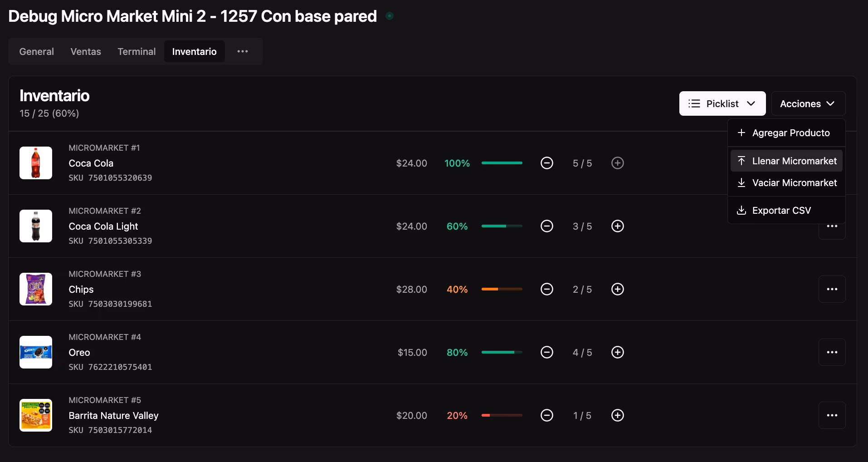The image size is (868, 462).
Task: Increase Barrita Nature Valley quantity
Action: point(618,415)
